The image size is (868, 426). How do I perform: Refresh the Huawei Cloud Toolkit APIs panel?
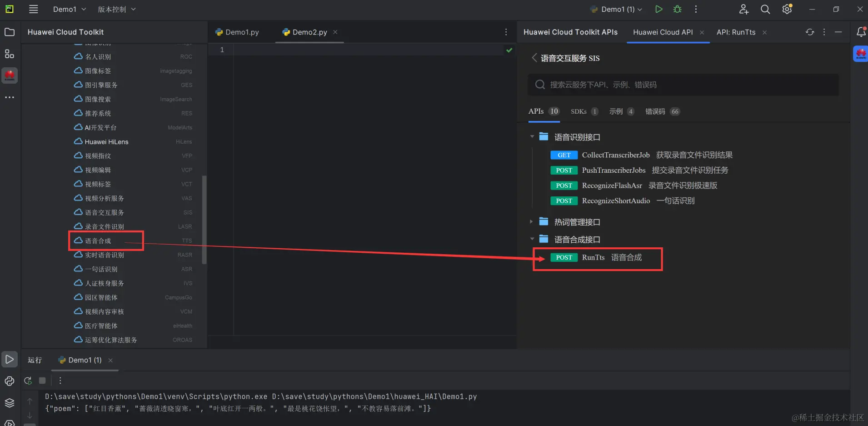[x=810, y=32]
